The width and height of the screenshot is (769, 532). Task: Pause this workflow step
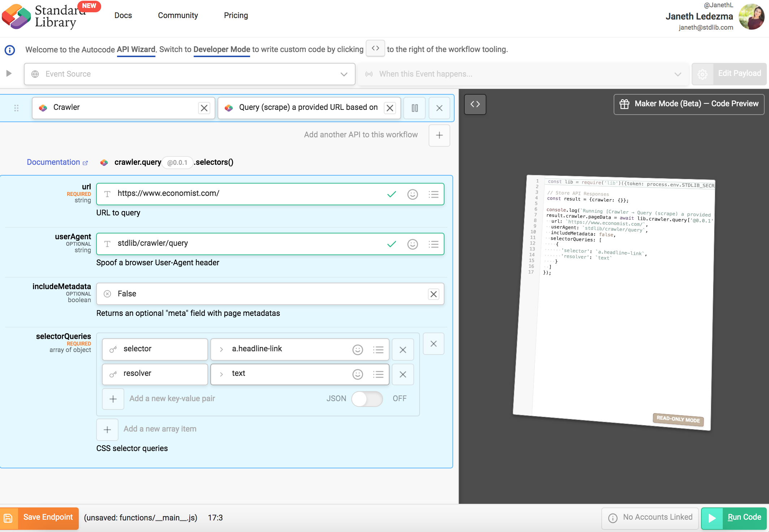tap(414, 108)
